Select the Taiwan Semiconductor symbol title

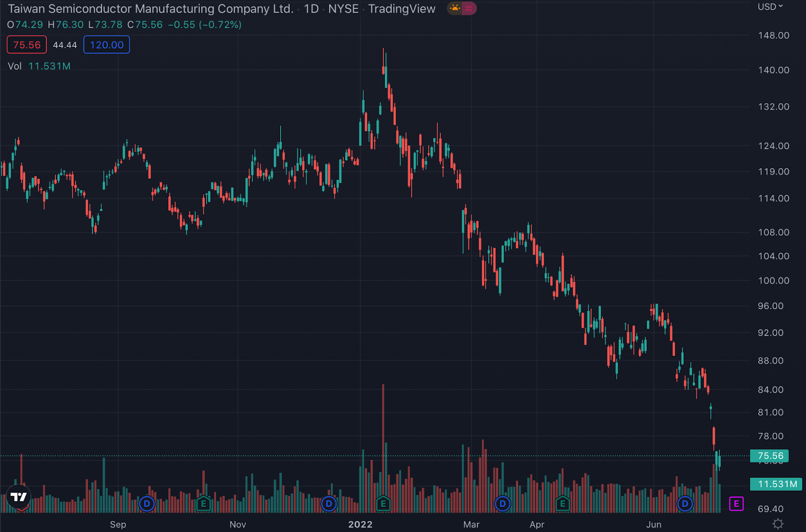pyautogui.click(x=150, y=9)
